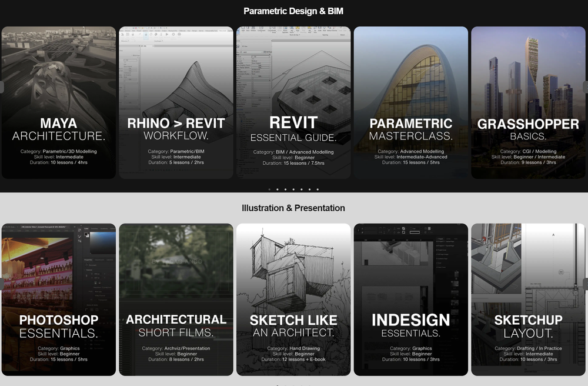Viewport: 588px width, 386px height.
Task: Click 'Category: Hand Drawing' text
Action: click(293, 348)
